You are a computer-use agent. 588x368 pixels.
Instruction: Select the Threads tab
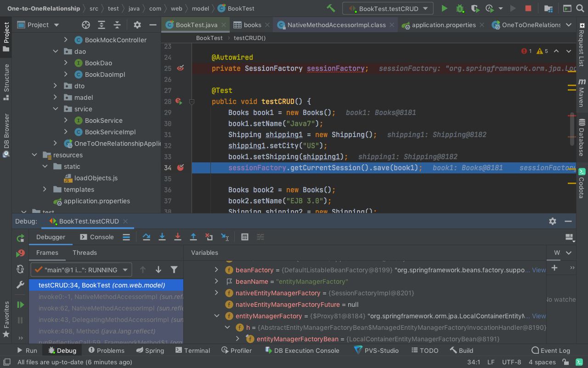85,253
